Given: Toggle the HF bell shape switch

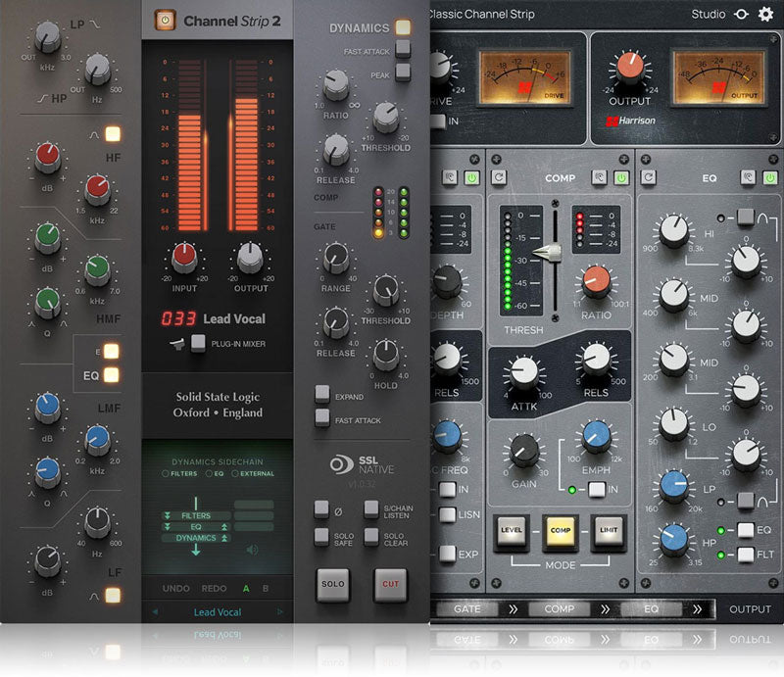Looking at the screenshot, I should pyautogui.click(x=113, y=134).
